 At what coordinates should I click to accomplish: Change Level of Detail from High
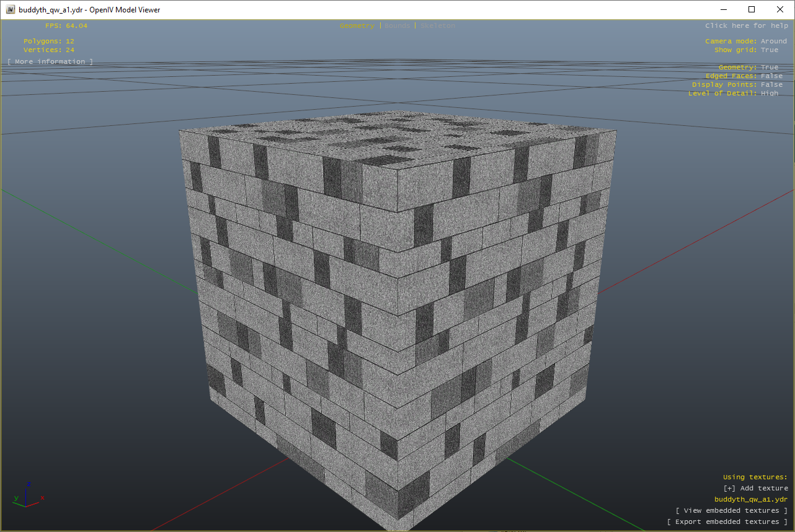733,94
